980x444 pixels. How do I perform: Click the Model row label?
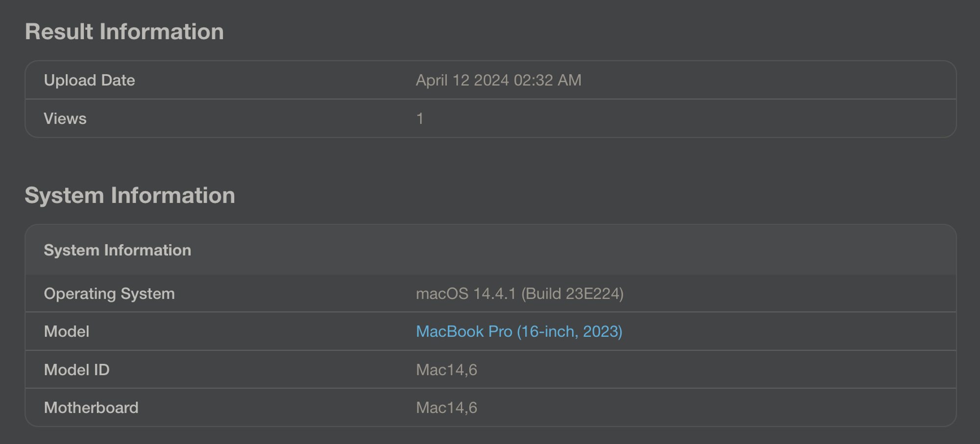(x=67, y=331)
